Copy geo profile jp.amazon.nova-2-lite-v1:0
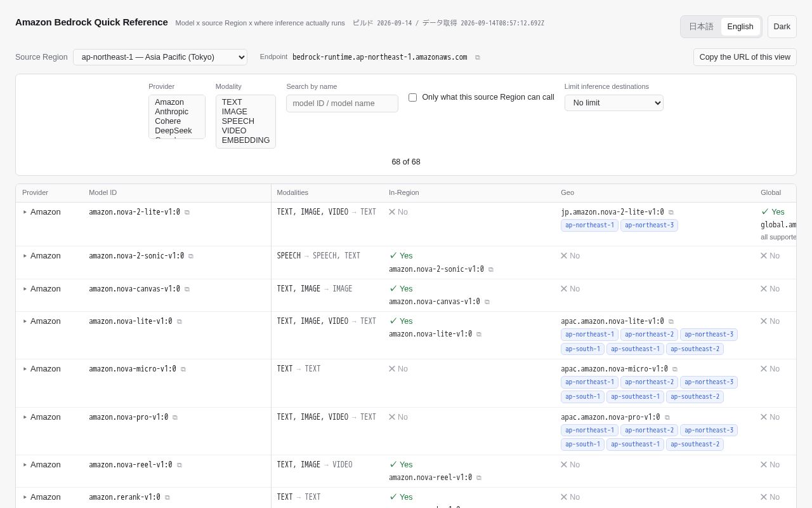This screenshot has height=508, width=812. click(671, 212)
